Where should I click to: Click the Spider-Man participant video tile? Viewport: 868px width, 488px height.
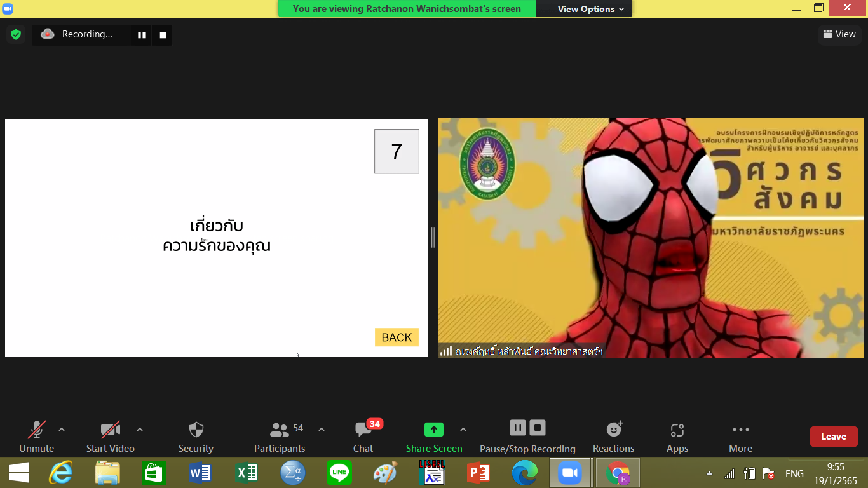coord(651,238)
